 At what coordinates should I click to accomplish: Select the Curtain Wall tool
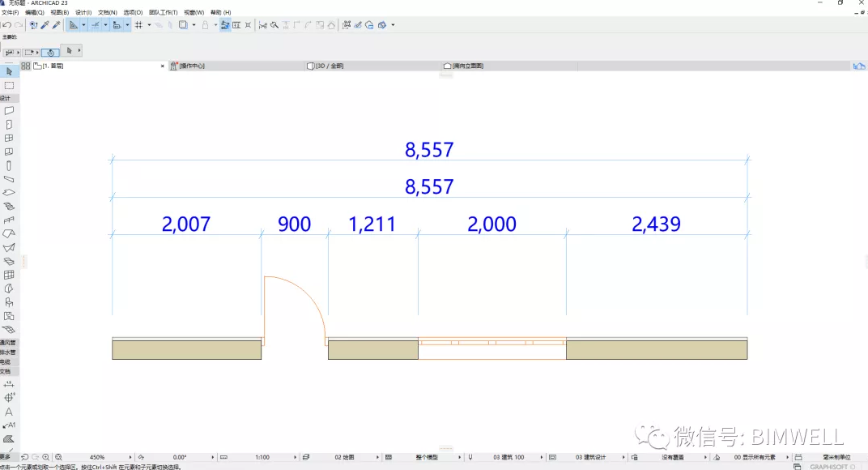click(x=9, y=152)
